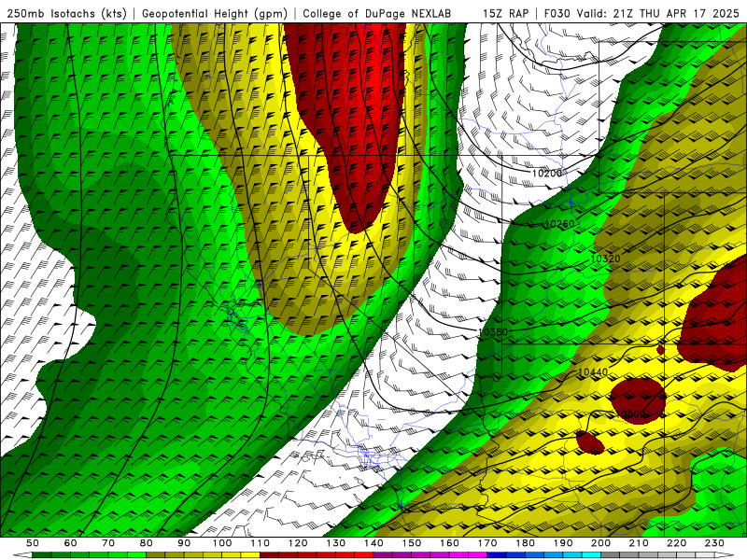Pick the bright red swatch just left of 140
The width and height of the screenshot is (747, 560).
coord(364,555)
